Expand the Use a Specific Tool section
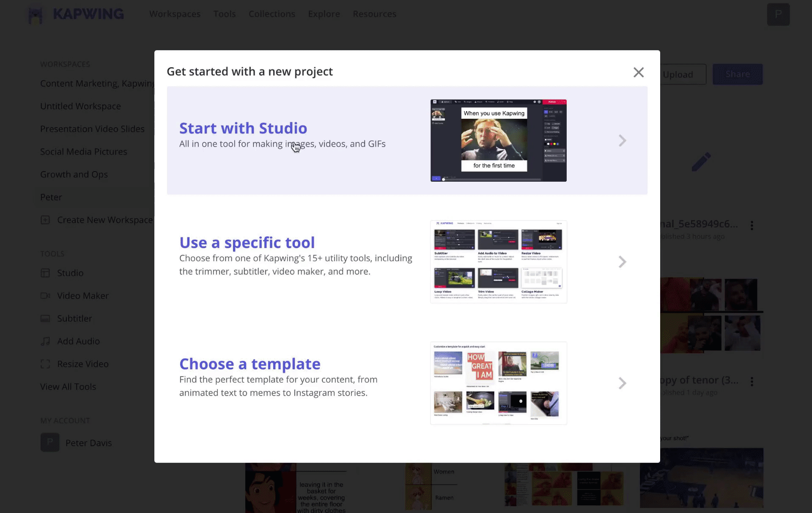The height and width of the screenshot is (513, 812). click(x=623, y=261)
